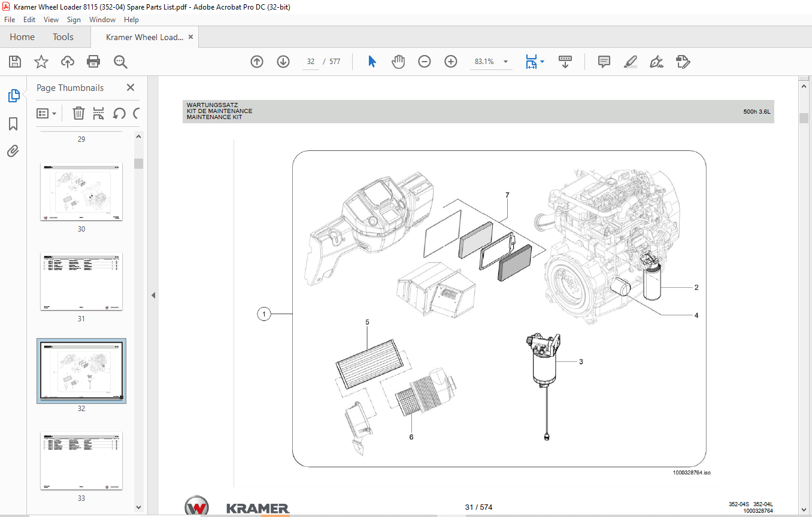This screenshot has width=812, height=517.
Task: Delete selected page thumbnail
Action: [x=78, y=113]
